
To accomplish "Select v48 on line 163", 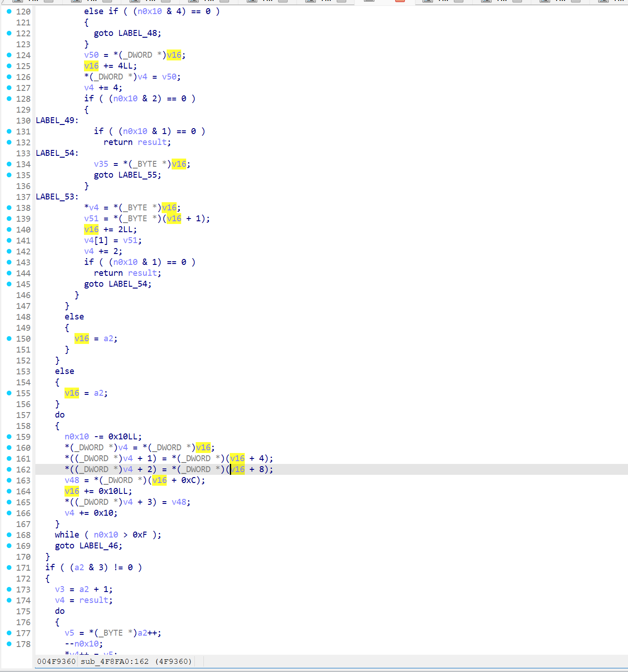I will tap(72, 480).
